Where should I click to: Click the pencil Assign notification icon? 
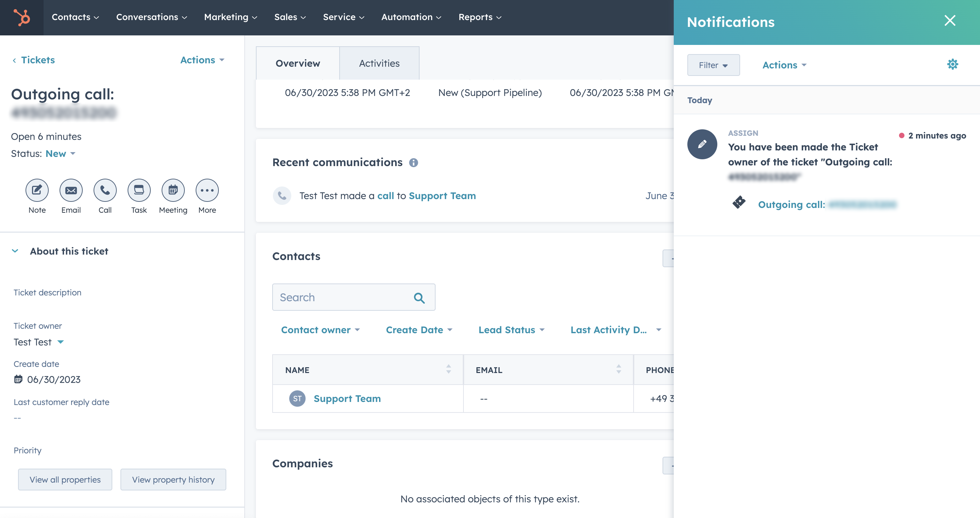[x=702, y=144]
